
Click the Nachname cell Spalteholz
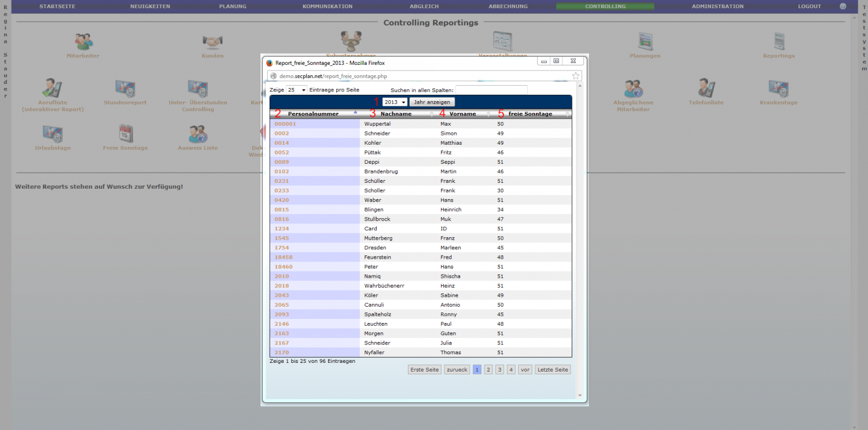point(378,314)
